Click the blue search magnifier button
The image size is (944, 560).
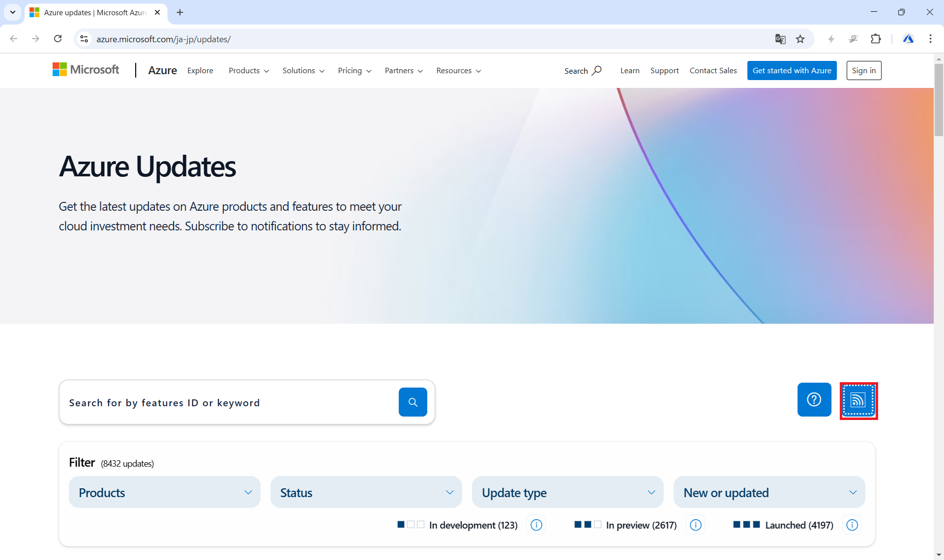(x=413, y=402)
